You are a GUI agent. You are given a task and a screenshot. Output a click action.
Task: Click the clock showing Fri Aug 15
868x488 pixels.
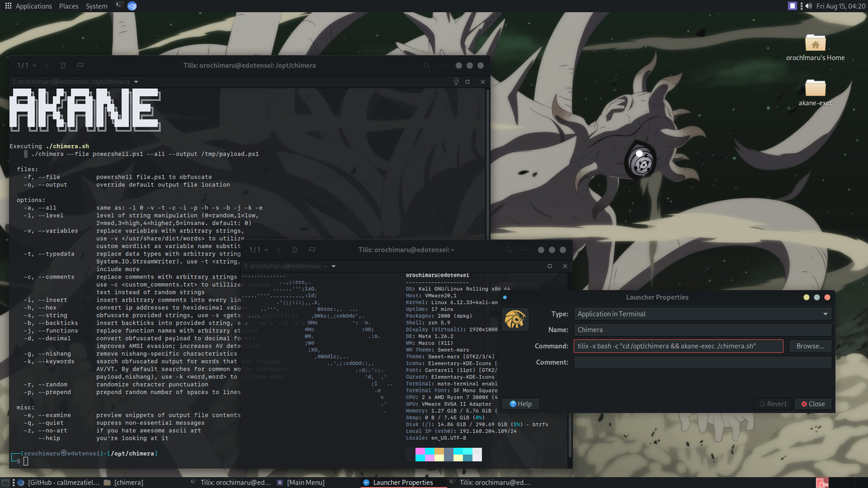[x=840, y=6]
